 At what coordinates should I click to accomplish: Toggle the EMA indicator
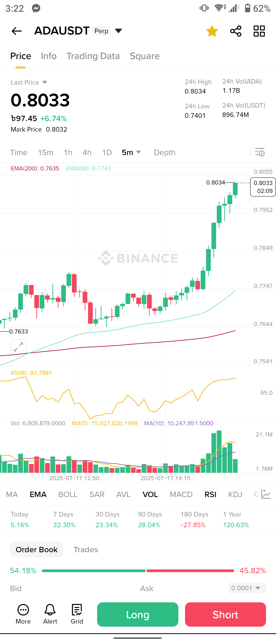pyautogui.click(x=38, y=494)
